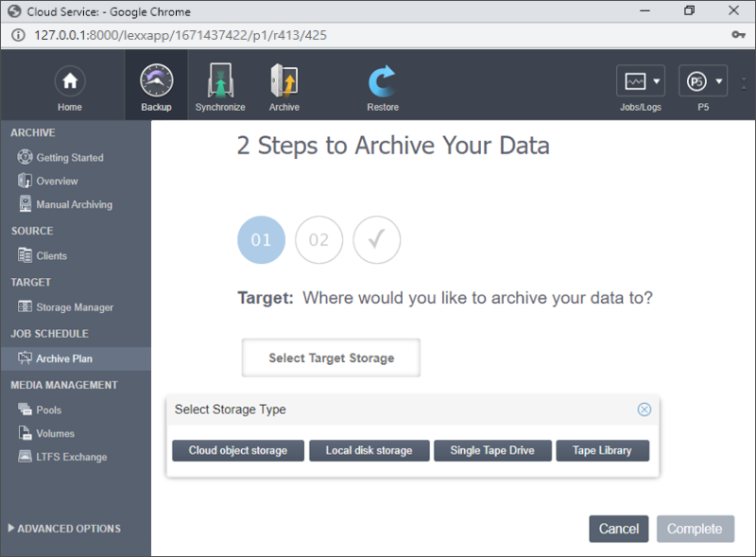The width and height of the screenshot is (756, 557).
Task: Click the Clients sidebar icon
Action: click(25, 254)
